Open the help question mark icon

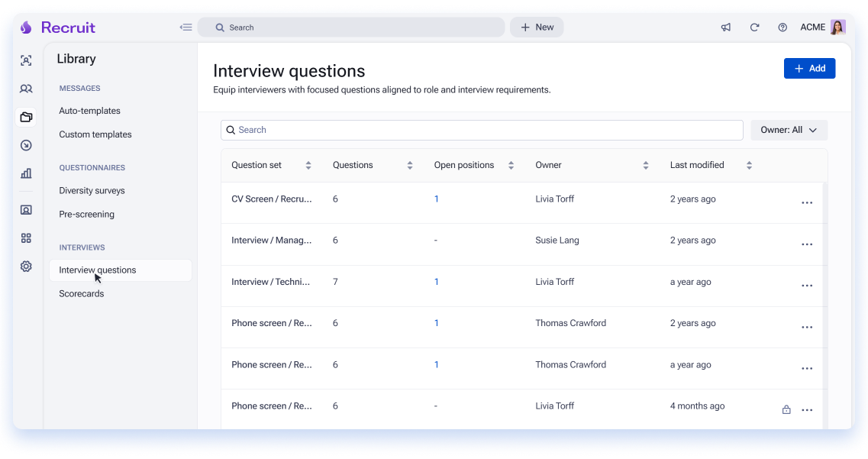click(782, 27)
